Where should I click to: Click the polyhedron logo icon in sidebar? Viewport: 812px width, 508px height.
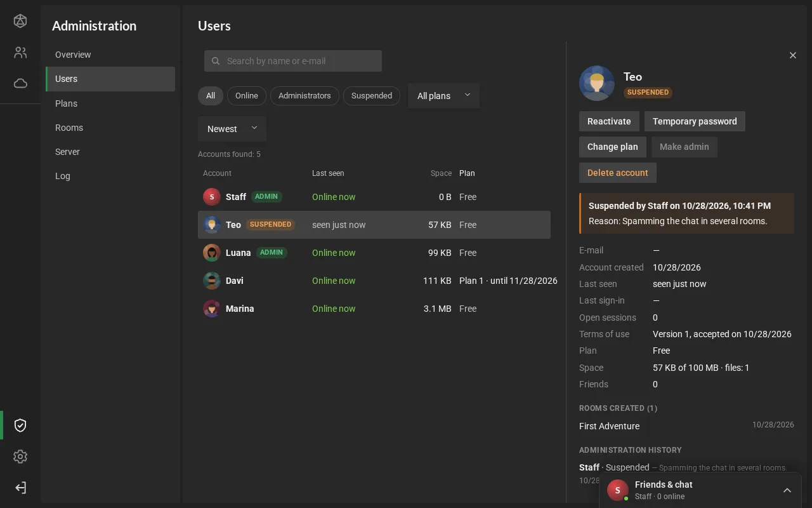(20, 21)
